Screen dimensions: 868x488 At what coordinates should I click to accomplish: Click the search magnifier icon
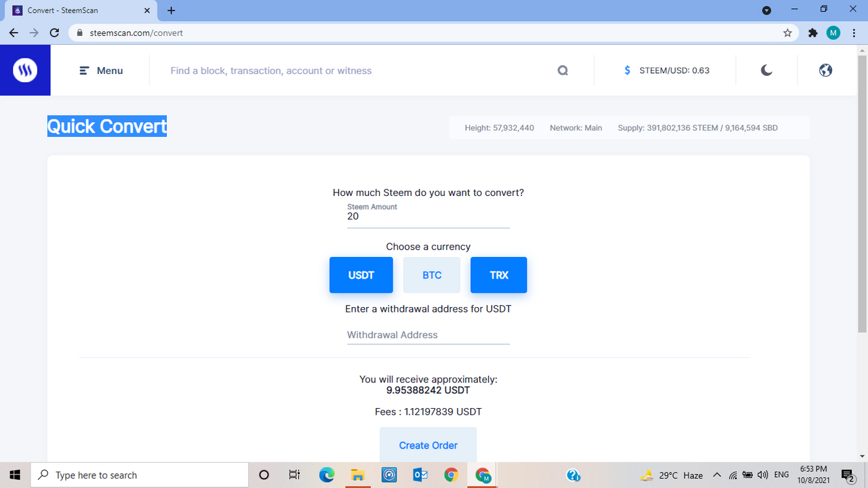coord(563,70)
